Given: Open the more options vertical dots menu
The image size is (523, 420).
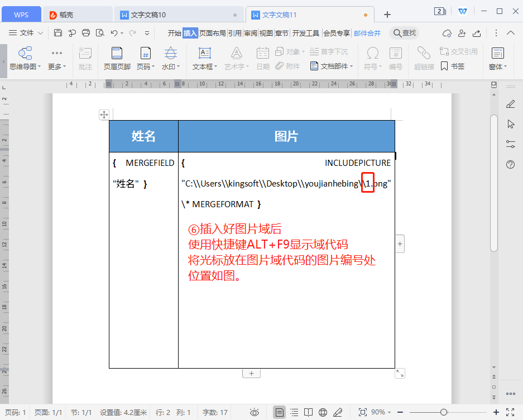Looking at the screenshot, I should point(496,33).
